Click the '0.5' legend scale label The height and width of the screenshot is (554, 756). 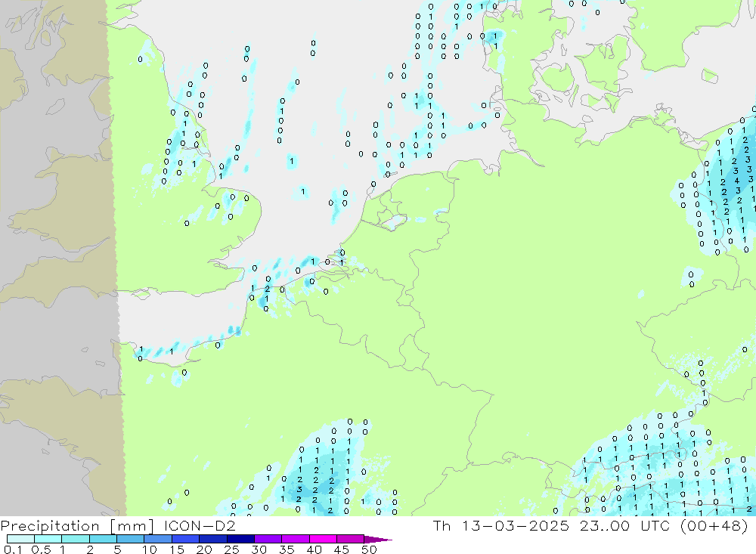41,549
